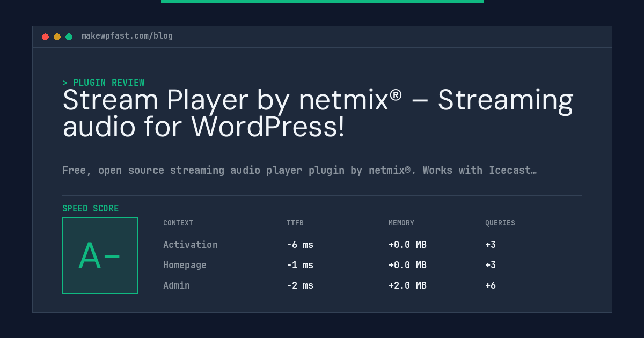The width and height of the screenshot is (644, 338).
Task: Click the CONTEXT column header
Action: (178, 223)
